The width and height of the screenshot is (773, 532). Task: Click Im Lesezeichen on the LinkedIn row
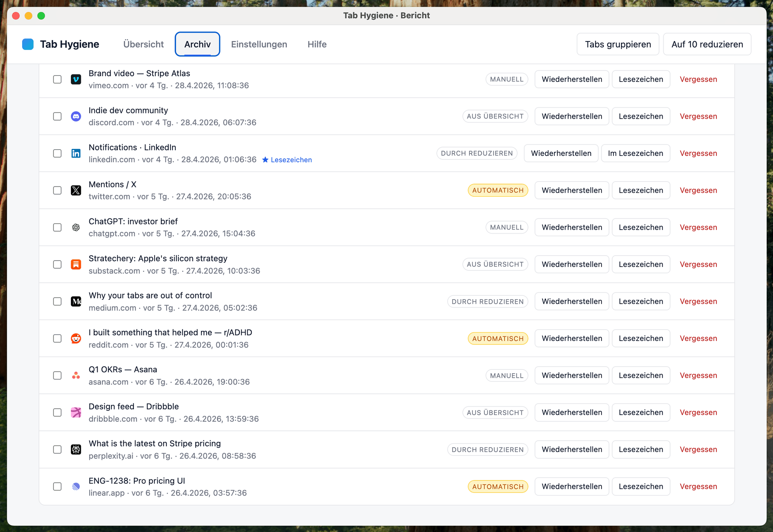[635, 153]
